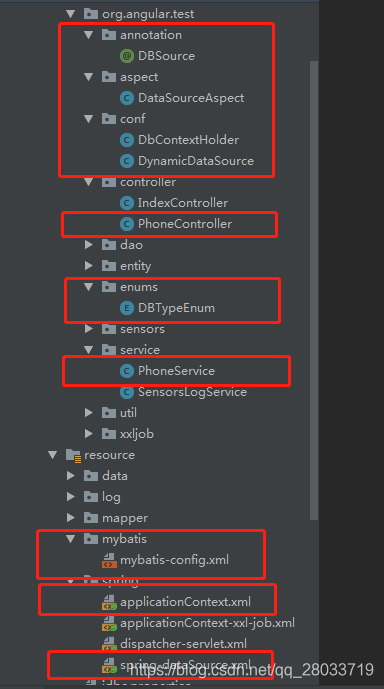
Task: Open IndexController in the tree
Action: [x=183, y=203]
